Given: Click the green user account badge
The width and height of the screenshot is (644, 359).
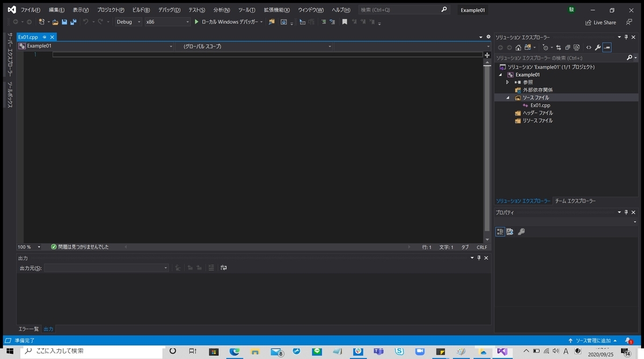Looking at the screenshot, I should pos(572,10).
